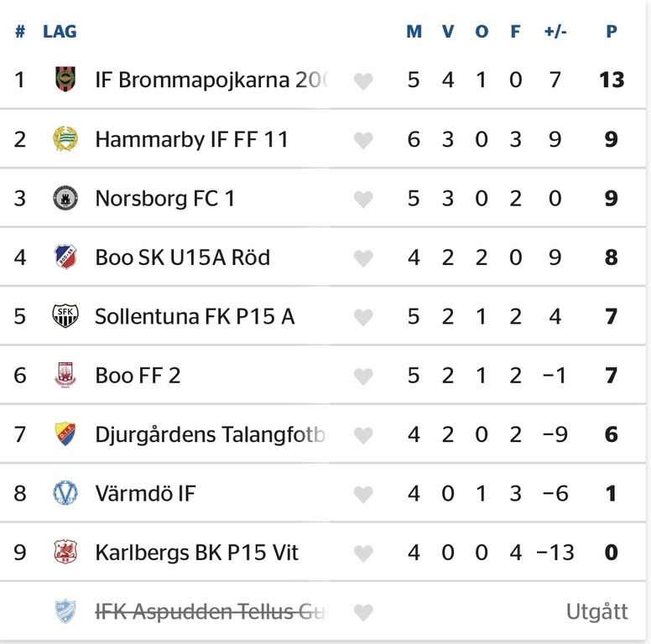Mark Norsborg FC 1 as favorite
The width and height of the screenshot is (651, 644).
tap(362, 199)
